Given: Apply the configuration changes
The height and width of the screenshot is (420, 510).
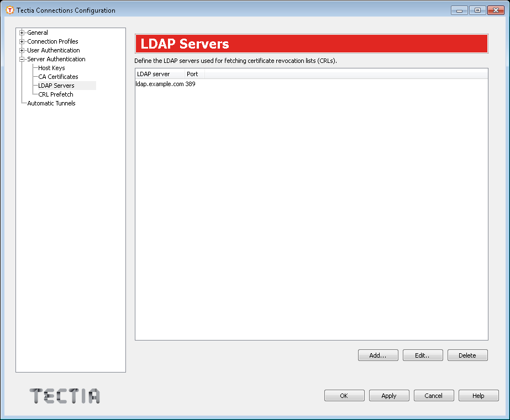Looking at the screenshot, I should pyautogui.click(x=389, y=395).
